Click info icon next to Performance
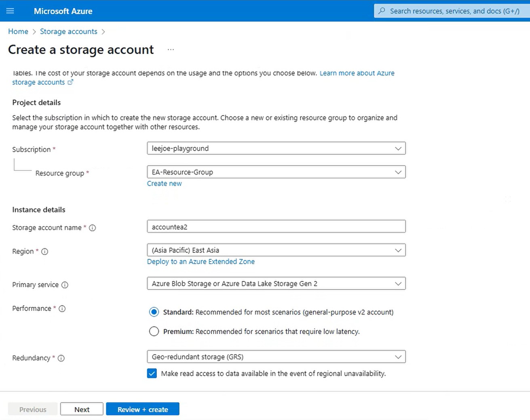Viewport: 530px width, 420px height. point(62,309)
